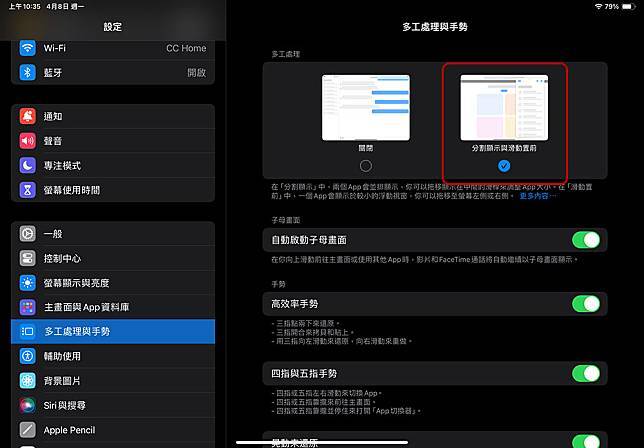Open 螢幕使用時間 settings row

pos(113,190)
